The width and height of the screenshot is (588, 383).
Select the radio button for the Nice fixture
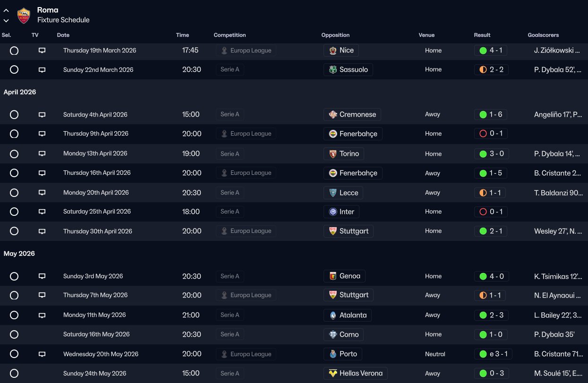[14, 51]
